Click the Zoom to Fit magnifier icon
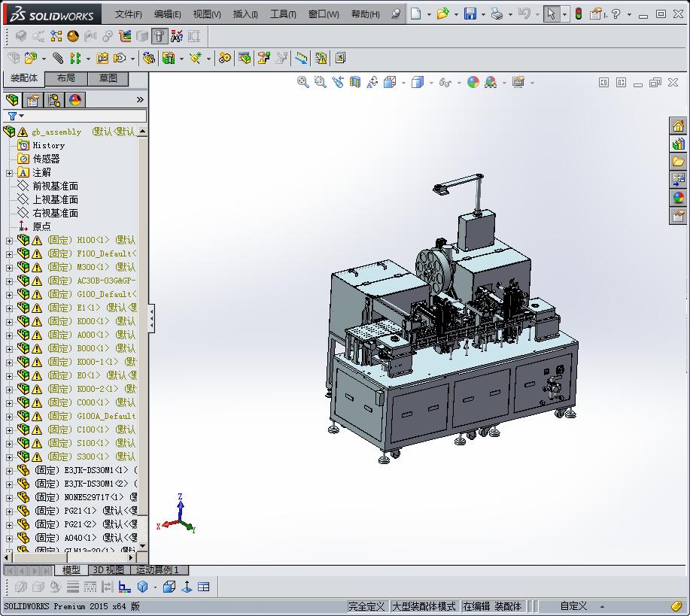690x616 pixels. pos(303,83)
